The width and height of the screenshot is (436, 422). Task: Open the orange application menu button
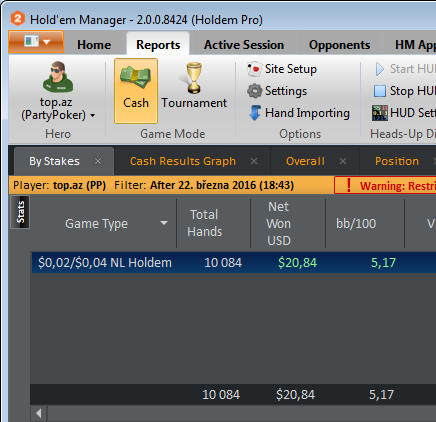pos(36,42)
